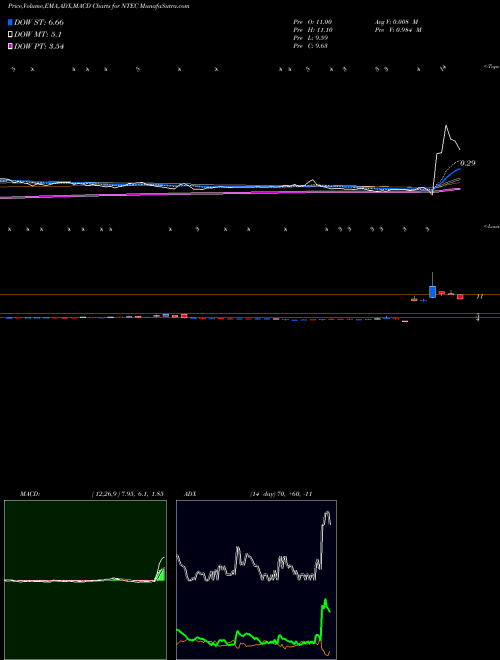This screenshot has height=660, width=500.
Task: Click the 'MACD:' panel heading
Action: [x=30, y=494]
